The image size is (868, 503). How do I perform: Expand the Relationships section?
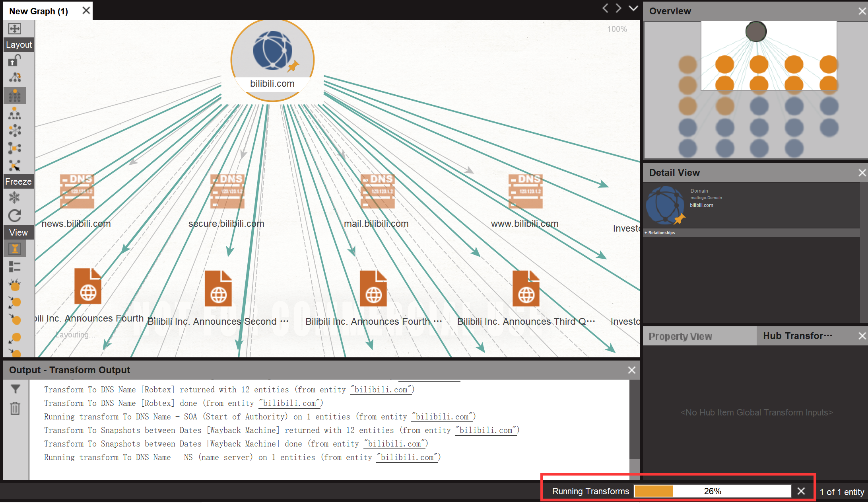pos(660,233)
